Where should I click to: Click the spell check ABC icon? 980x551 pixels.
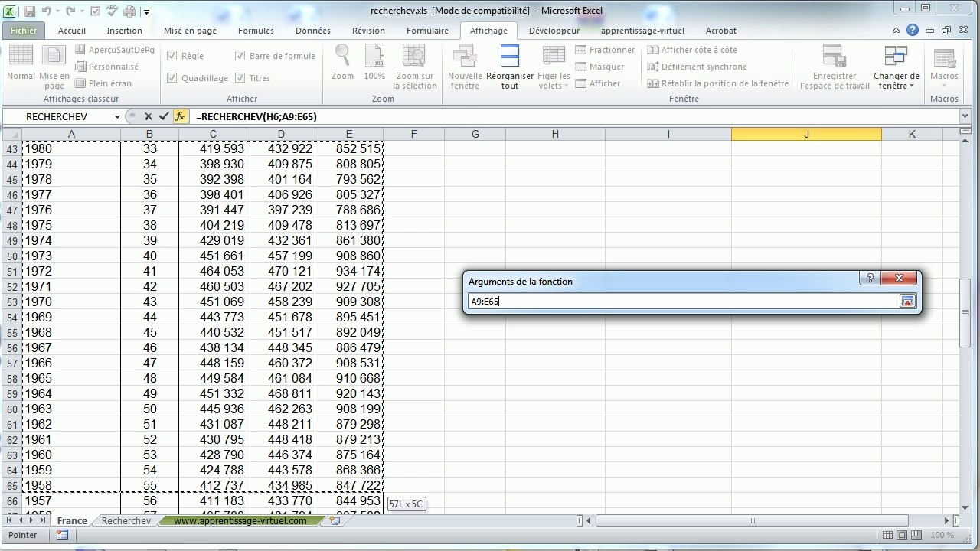point(112,11)
